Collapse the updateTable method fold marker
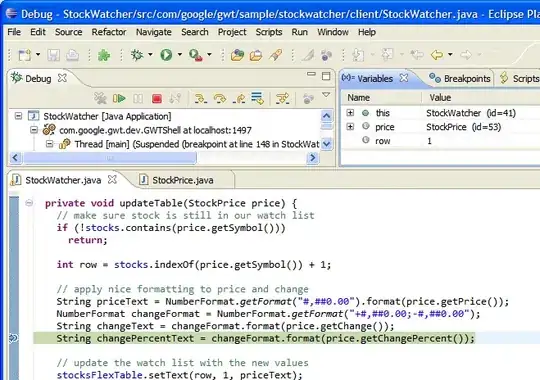The height and width of the screenshot is (380, 540). [x=29, y=203]
